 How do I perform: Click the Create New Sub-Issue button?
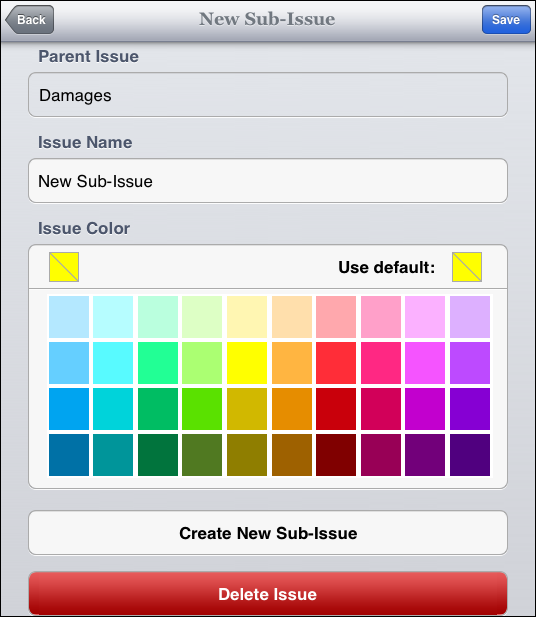coord(268,533)
